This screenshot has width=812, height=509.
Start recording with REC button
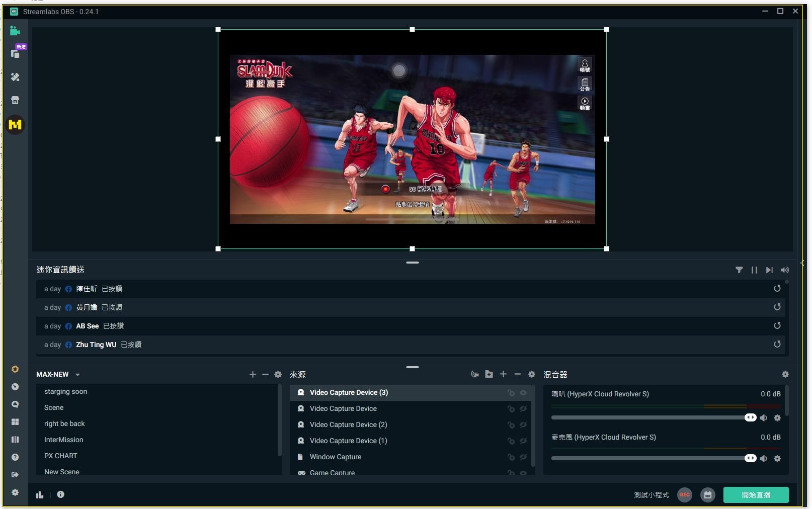[x=685, y=495]
